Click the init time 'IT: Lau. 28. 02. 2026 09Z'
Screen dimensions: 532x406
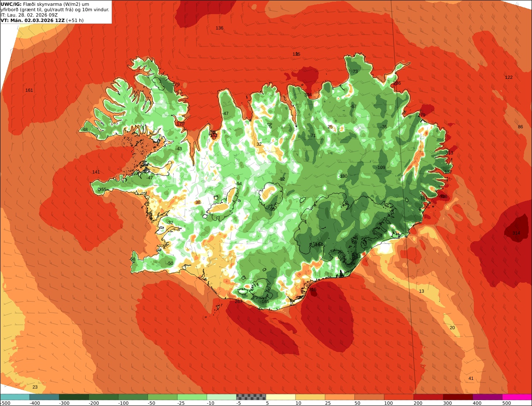pos(29,15)
